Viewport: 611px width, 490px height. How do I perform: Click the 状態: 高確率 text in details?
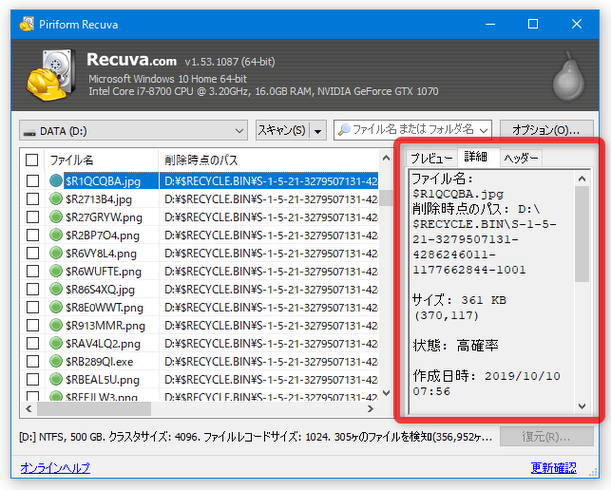(x=456, y=345)
